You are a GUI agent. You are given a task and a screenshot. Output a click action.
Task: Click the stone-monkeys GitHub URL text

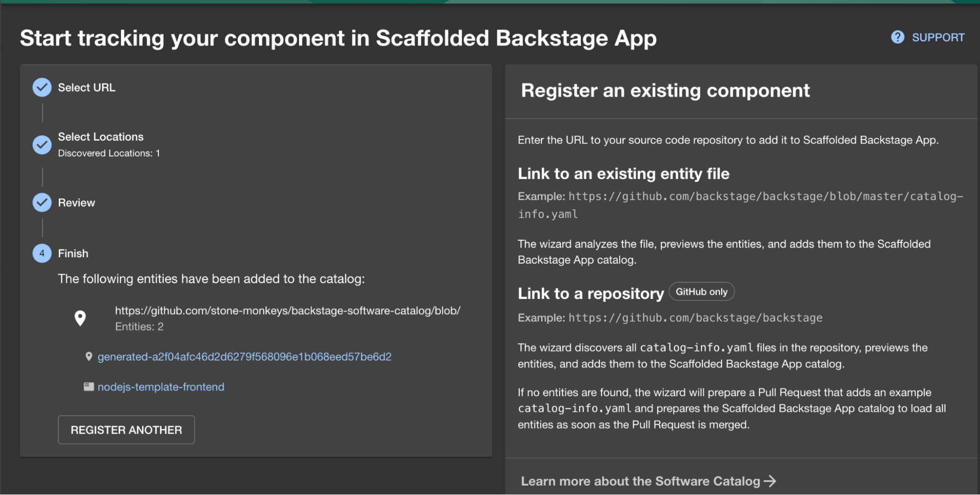pos(288,311)
